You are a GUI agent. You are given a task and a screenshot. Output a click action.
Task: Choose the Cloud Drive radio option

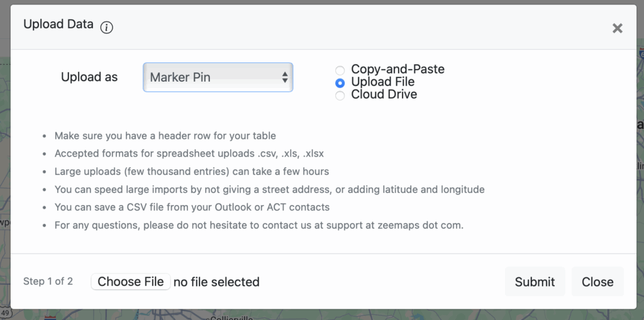pyautogui.click(x=340, y=95)
